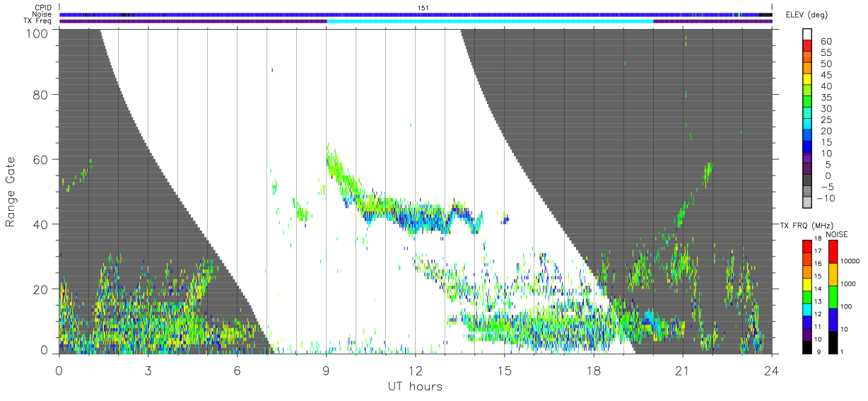The height and width of the screenshot is (401, 868).
Task: Click the CPID value 151
Action: (423, 8)
